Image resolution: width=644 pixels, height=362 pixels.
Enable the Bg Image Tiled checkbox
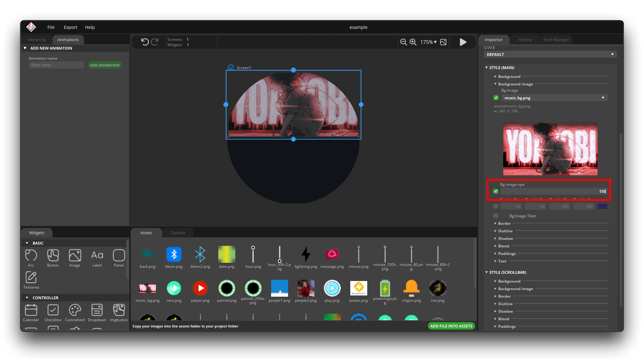click(496, 216)
